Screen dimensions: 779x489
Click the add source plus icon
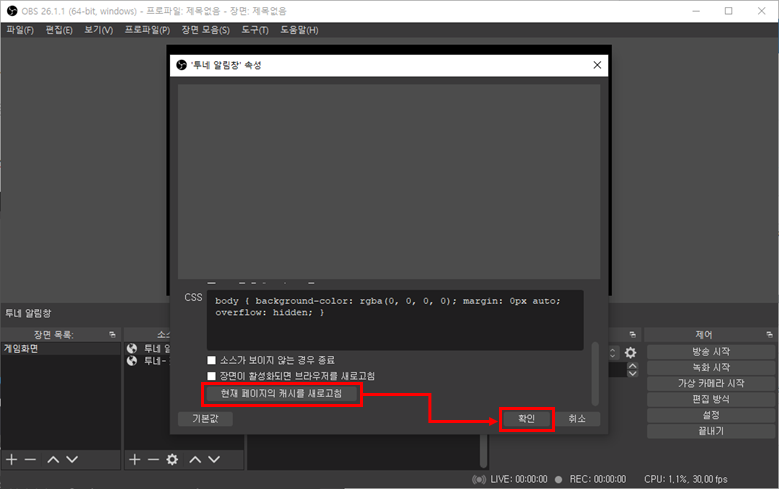point(135,459)
